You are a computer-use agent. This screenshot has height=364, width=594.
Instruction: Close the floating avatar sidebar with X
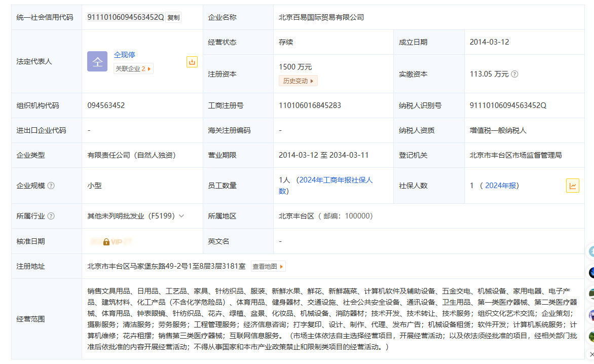coord(591,354)
